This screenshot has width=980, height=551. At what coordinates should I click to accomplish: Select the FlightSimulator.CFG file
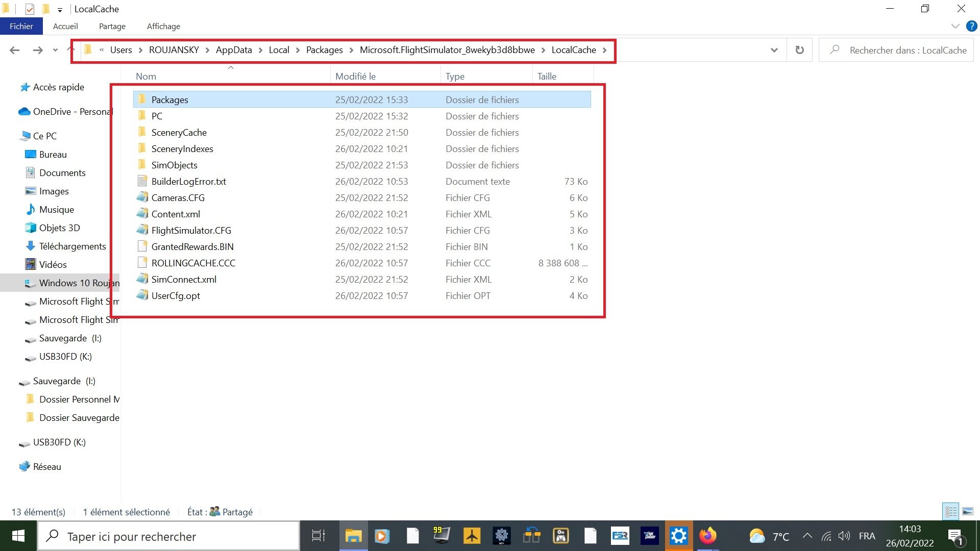[x=191, y=230]
